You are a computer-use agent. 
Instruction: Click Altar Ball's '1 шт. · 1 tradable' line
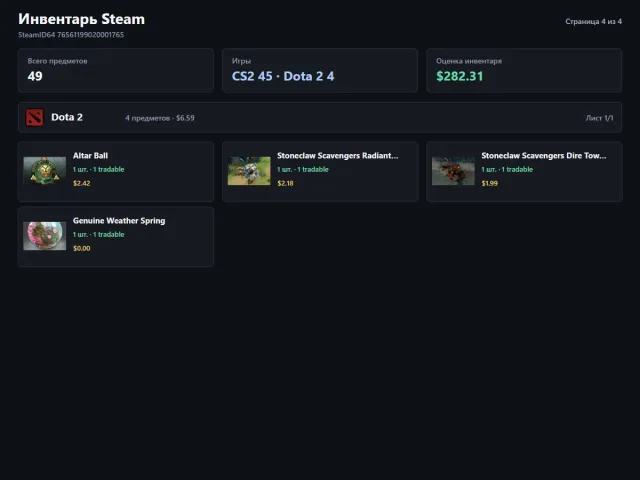[x=98, y=169]
